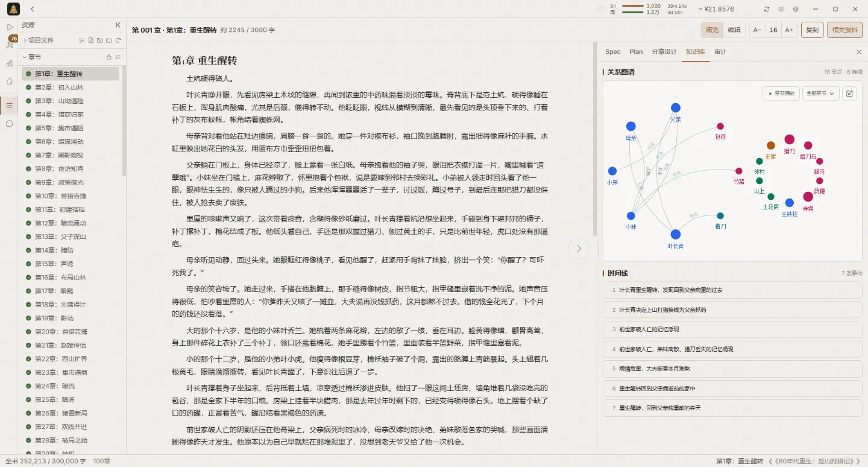Open the bar chart statistics icon
The height and width of the screenshot is (467, 868).
pyautogui.click(x=10, y=63)
